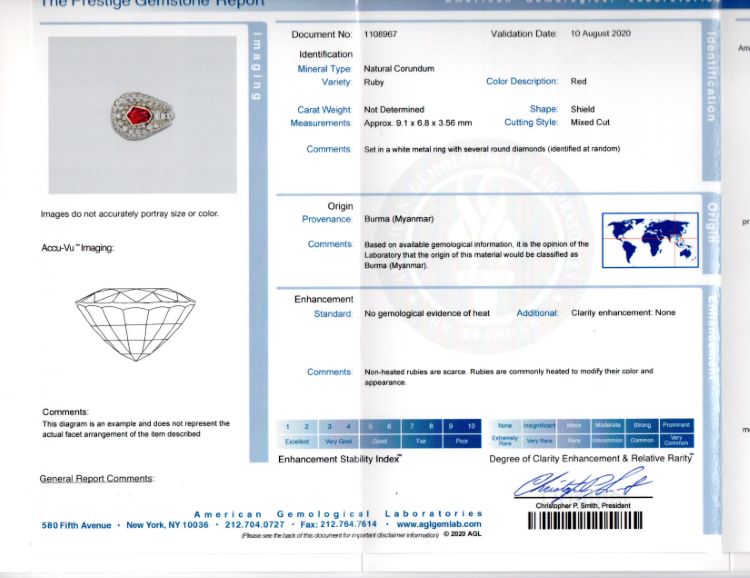Image resolution: width=750 pixels, height=578 pixels.
Task: Click the validation date 10 August 2020
Action: pos(603,34)
